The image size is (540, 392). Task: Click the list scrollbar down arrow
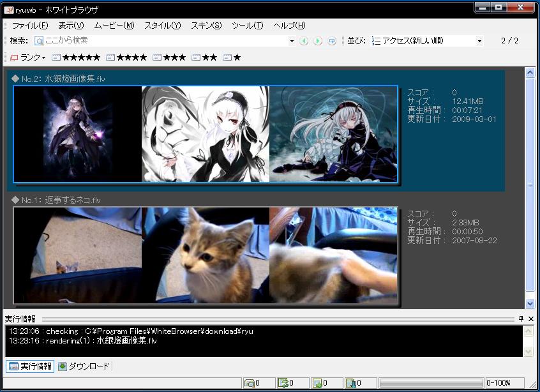pyautogui.click(x=530, y=303)
